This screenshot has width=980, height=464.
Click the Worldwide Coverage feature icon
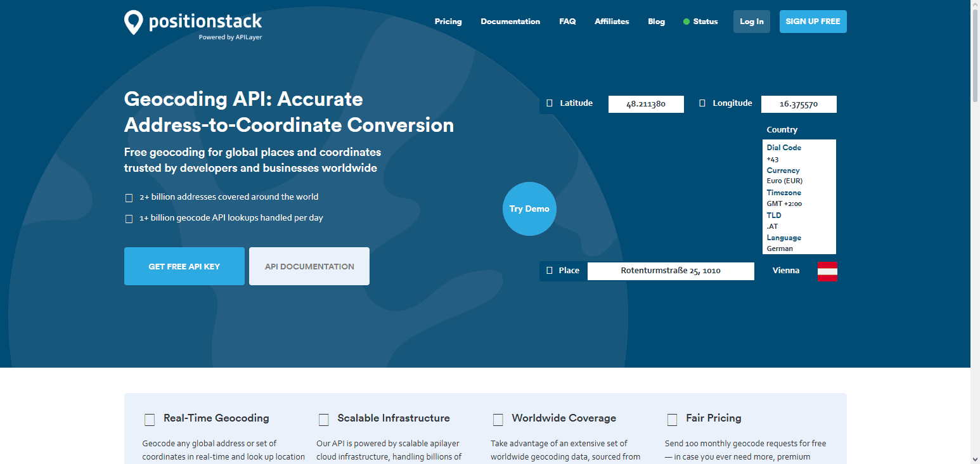[x=498, y=420]
